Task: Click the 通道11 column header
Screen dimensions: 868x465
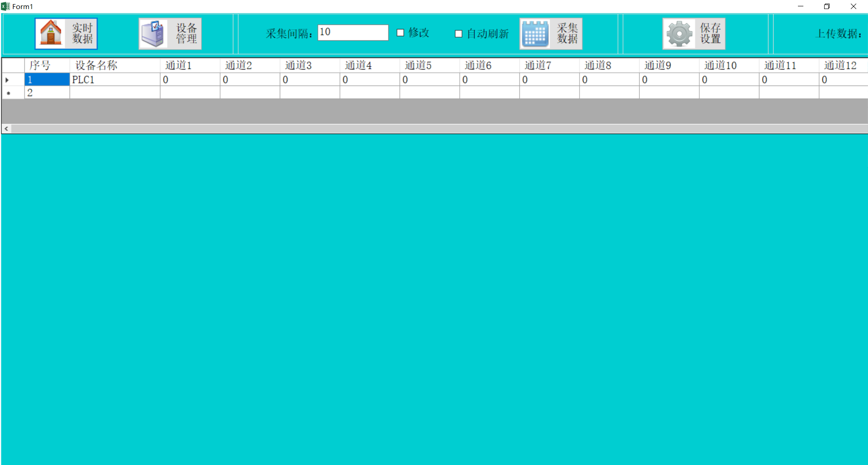Action: point(789,66)
